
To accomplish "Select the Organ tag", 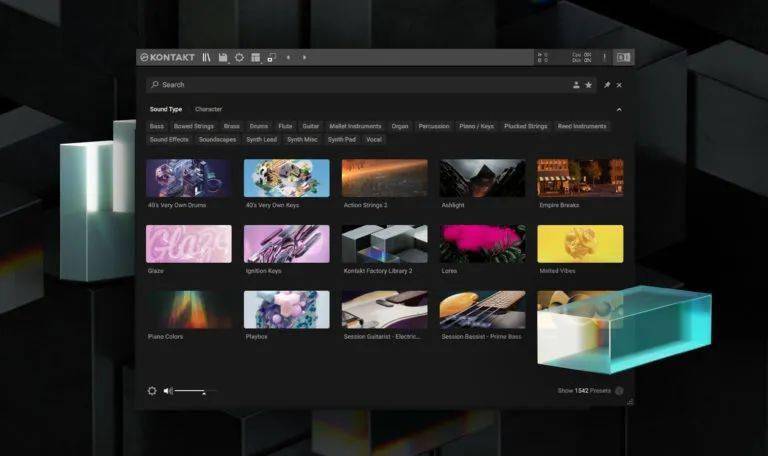I will click(400, 126).
